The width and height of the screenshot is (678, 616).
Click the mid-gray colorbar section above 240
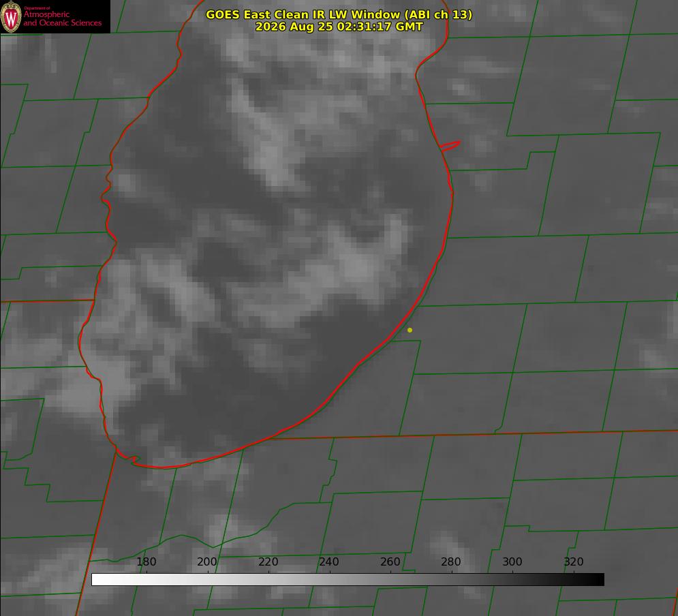coord(330,579)
